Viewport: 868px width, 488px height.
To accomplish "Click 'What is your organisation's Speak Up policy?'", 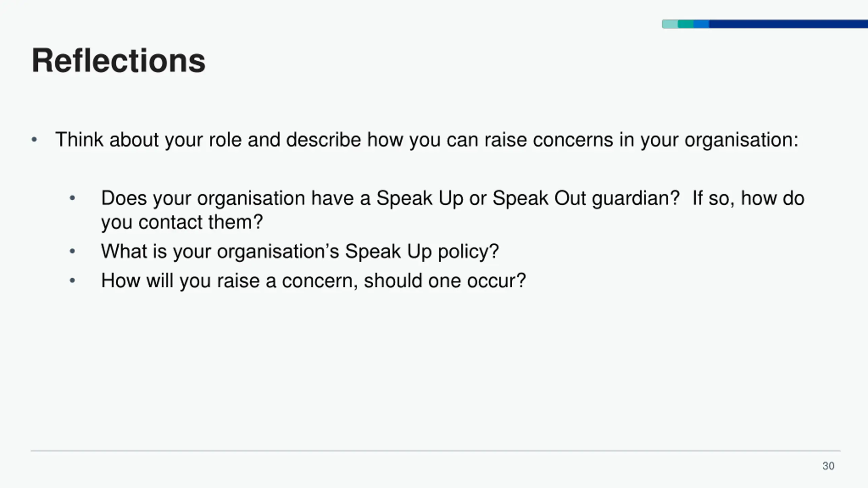I will [x=300, y=251].
